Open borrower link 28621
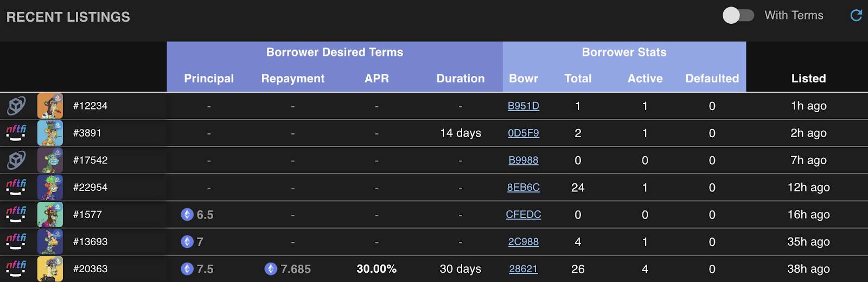 524,268
